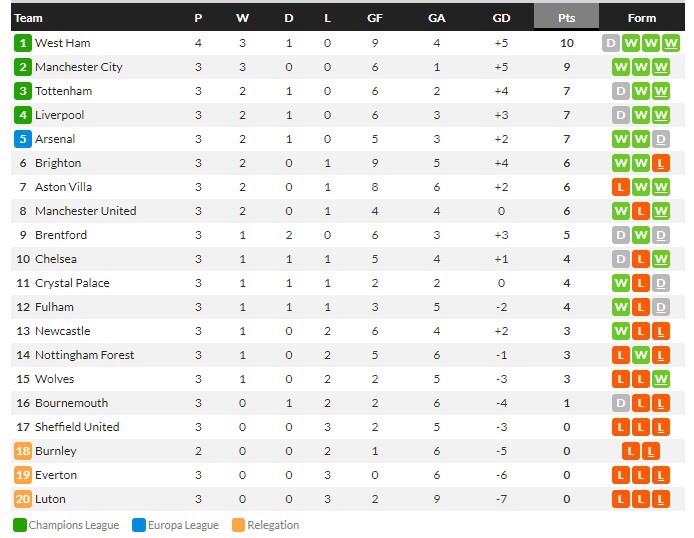The image size is (694, 538).
Task: Click the Form column header
Action: pos(642,18)
